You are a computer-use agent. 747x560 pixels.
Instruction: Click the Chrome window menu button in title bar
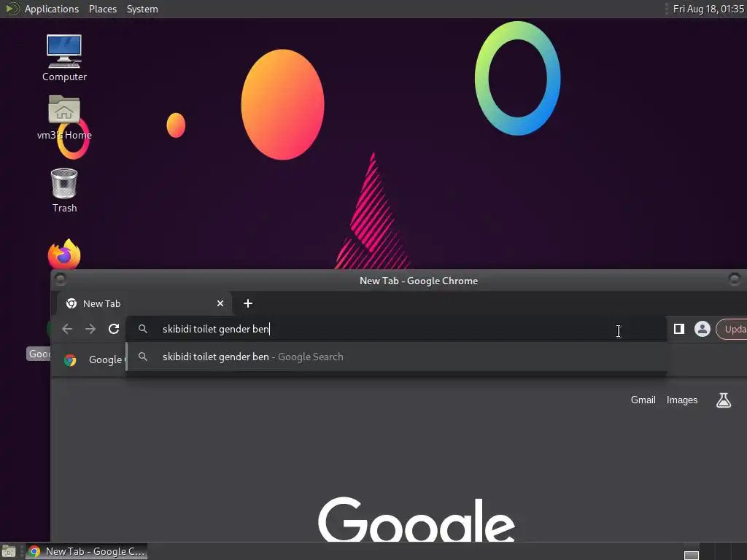point(60,279)
